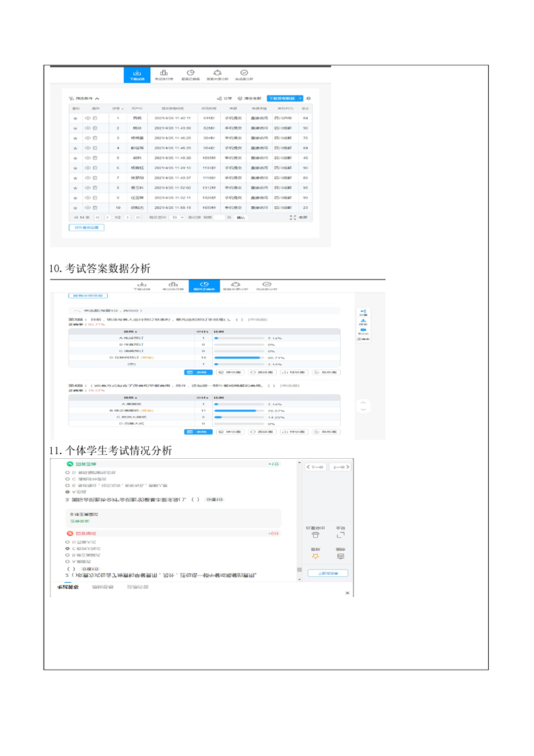
Task: Click the star icon in row 1
Action: pyautogui.click(x=76, y=118)
